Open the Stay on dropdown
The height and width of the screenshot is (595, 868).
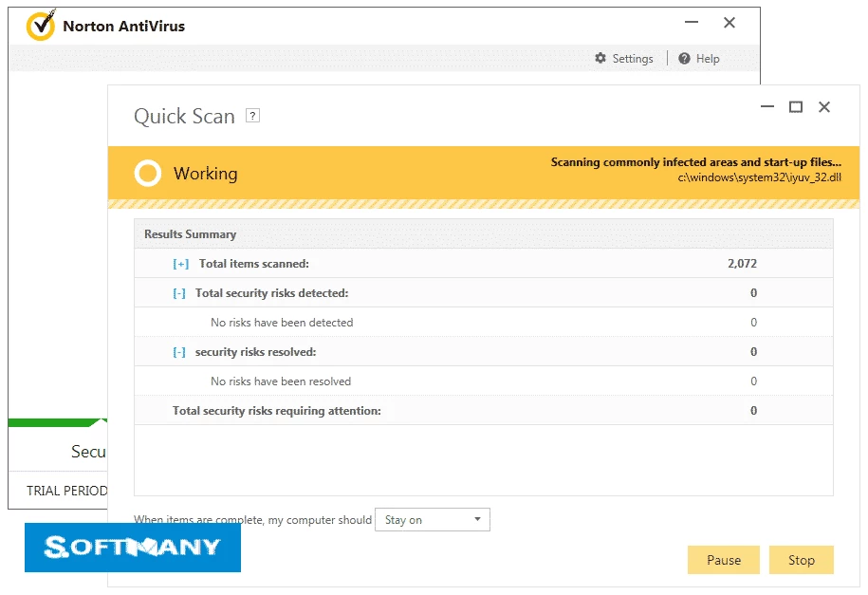(433, 520)
